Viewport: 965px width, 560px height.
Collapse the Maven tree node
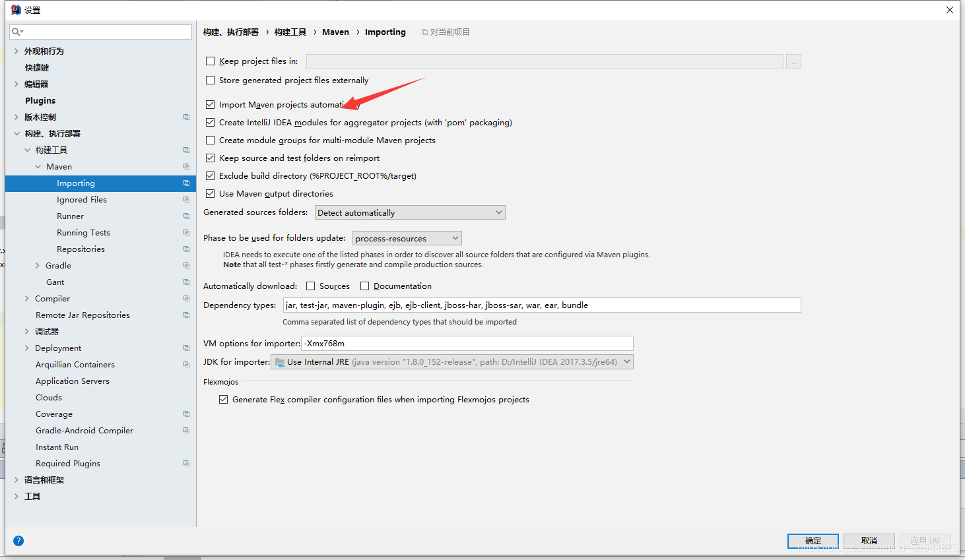tap(38, 167)
